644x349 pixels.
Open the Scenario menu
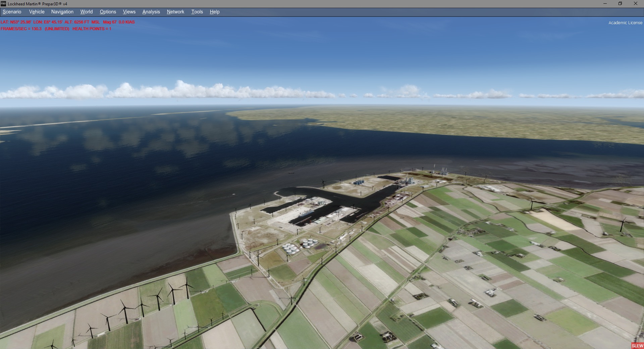[12, 12]
